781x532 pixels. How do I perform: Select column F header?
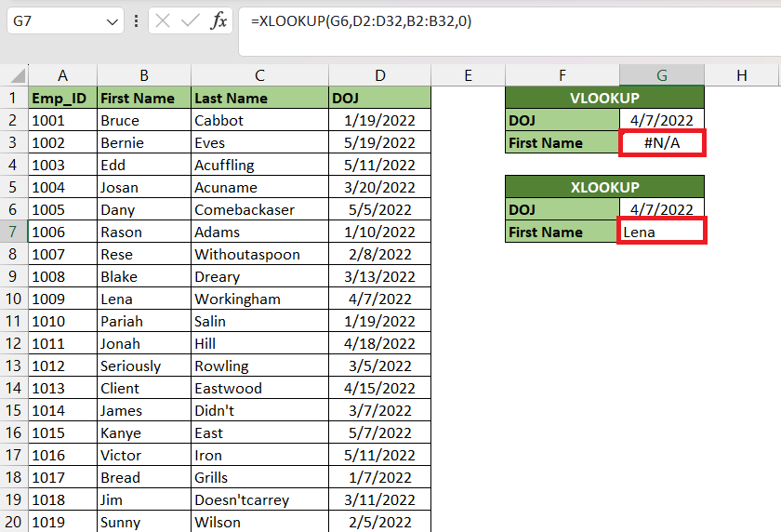[x=563, y=75]
